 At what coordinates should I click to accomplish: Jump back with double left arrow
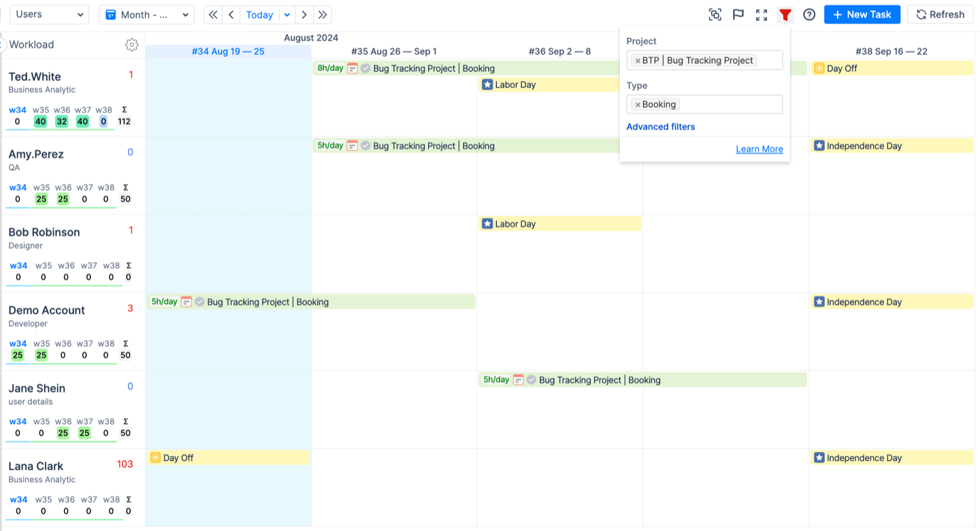click(213, 15)
